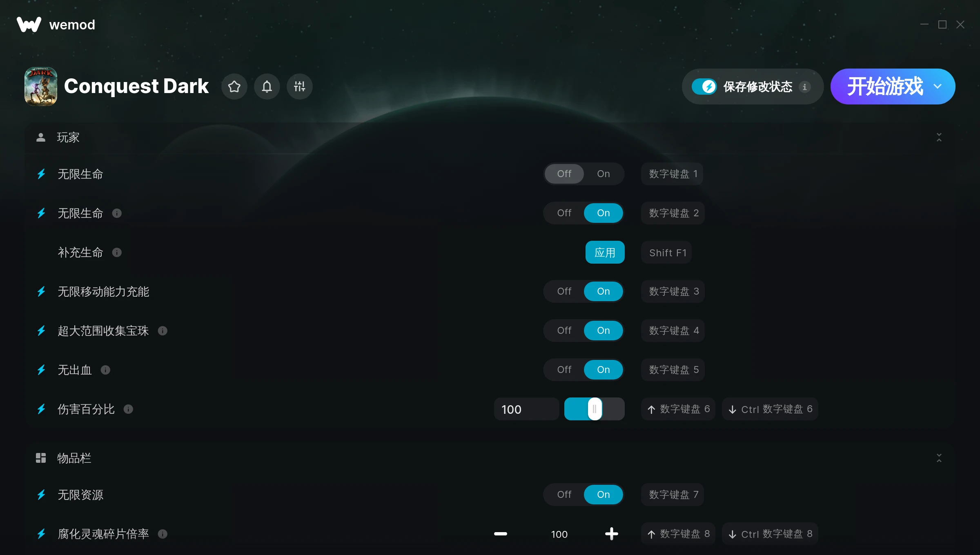The width and height of the screenshot is (980, 555).
Task: Add Conquest Dark to favorites star icon
Action: [234, 87]
